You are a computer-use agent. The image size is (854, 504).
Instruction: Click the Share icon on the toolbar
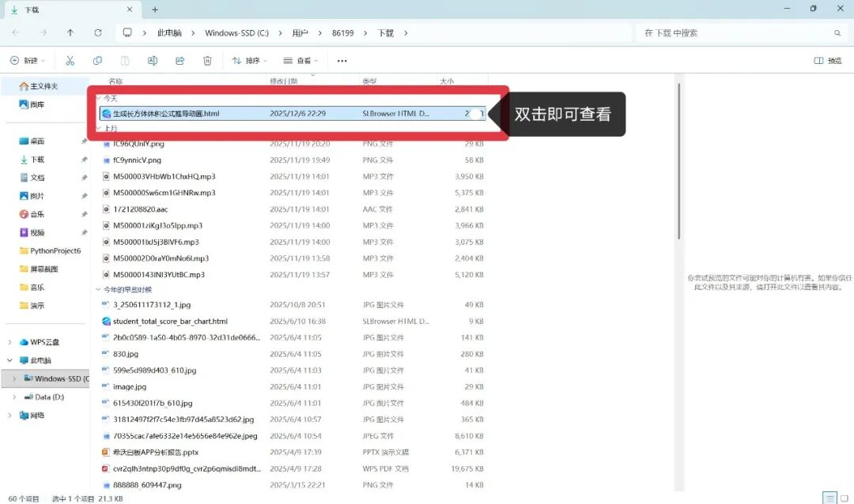click(x=180, y=60)
